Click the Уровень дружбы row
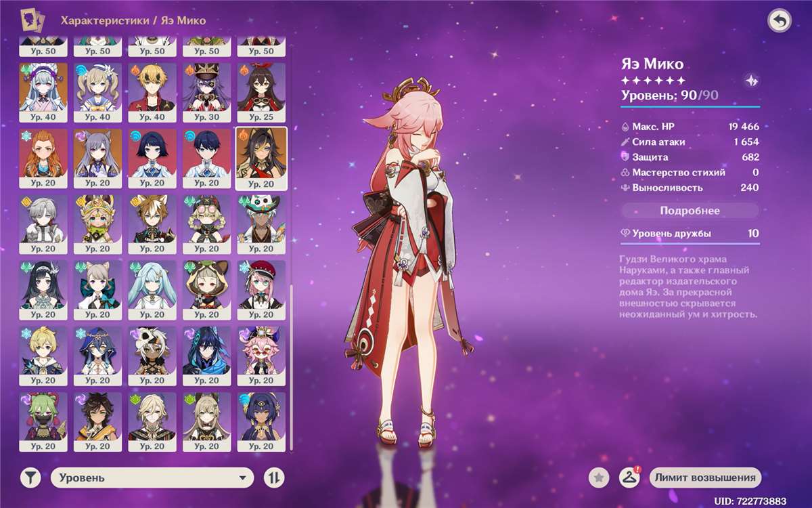This screenshot has height=508, width=812. [x=690, y=234]
